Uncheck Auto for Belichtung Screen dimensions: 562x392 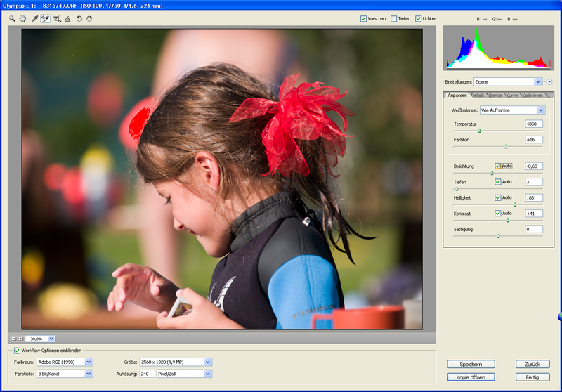pyautogui.click(x=498, y=166)
